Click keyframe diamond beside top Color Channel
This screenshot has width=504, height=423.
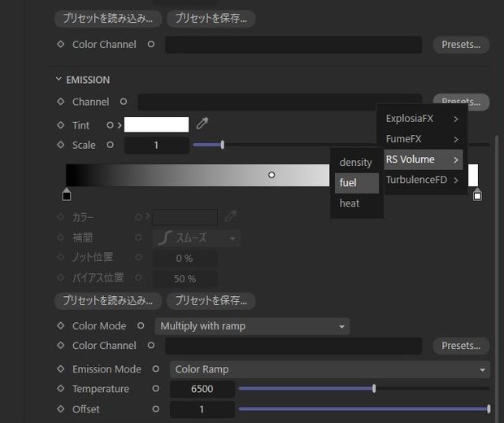point(60,44)
